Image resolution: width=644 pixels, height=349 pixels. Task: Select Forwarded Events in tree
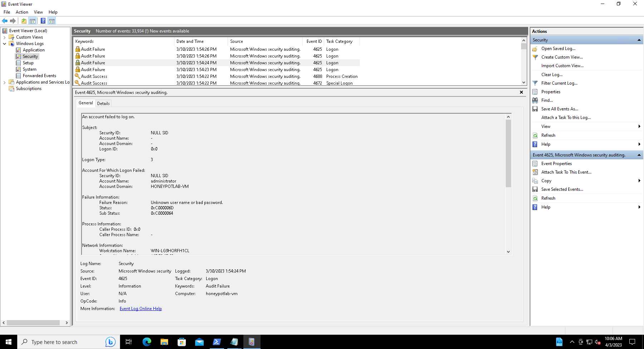point(39,76)
